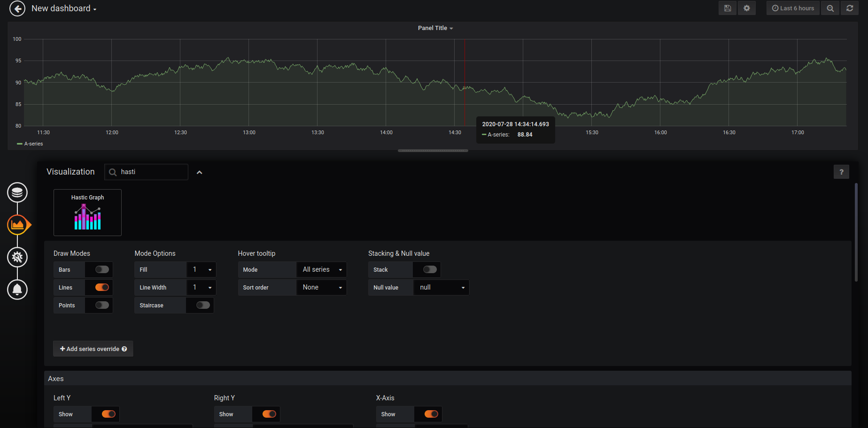This screenshot has height=428, width=868.
Task: Open the General settings cog icon
Action: [x=17, y=257]
